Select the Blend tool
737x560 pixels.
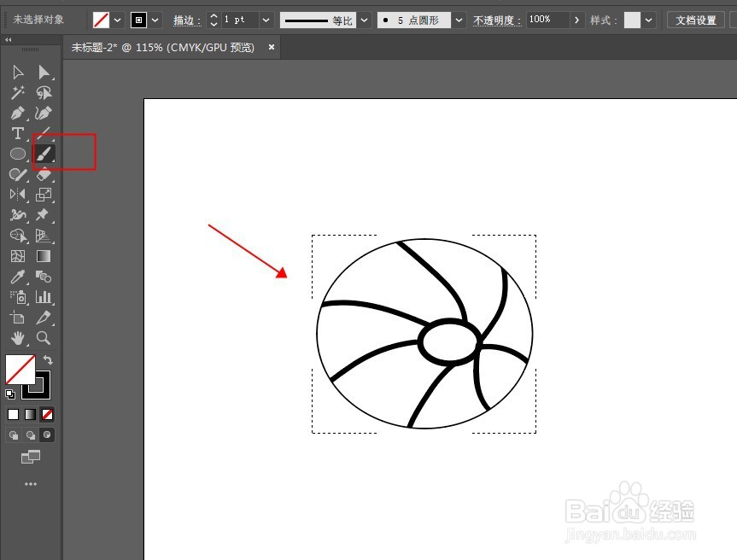(x=44, y=277)
